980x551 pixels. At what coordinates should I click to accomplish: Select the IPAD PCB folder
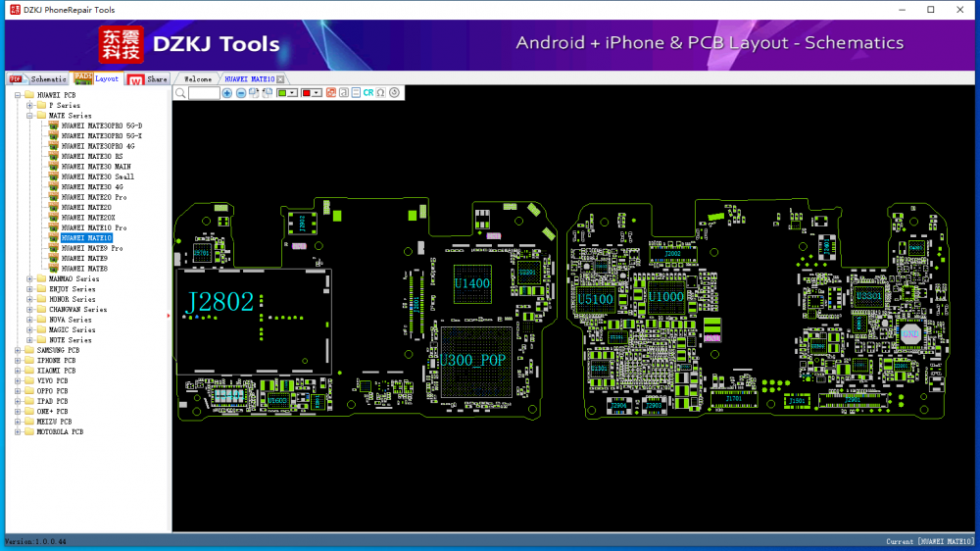click(52, 402)
